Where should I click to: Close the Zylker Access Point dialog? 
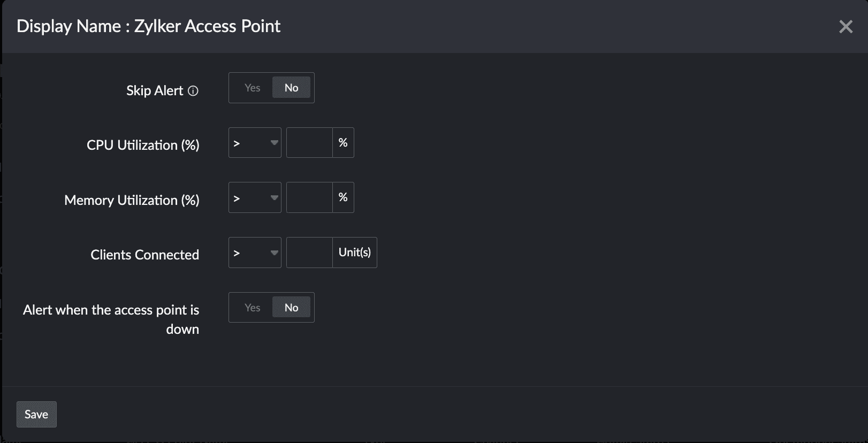(x=846, y=27)
